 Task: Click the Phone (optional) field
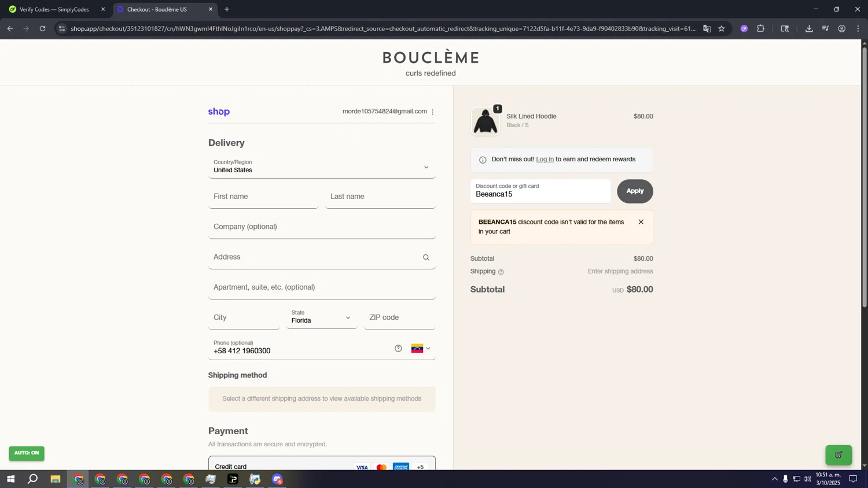click(x=301, y=348)
